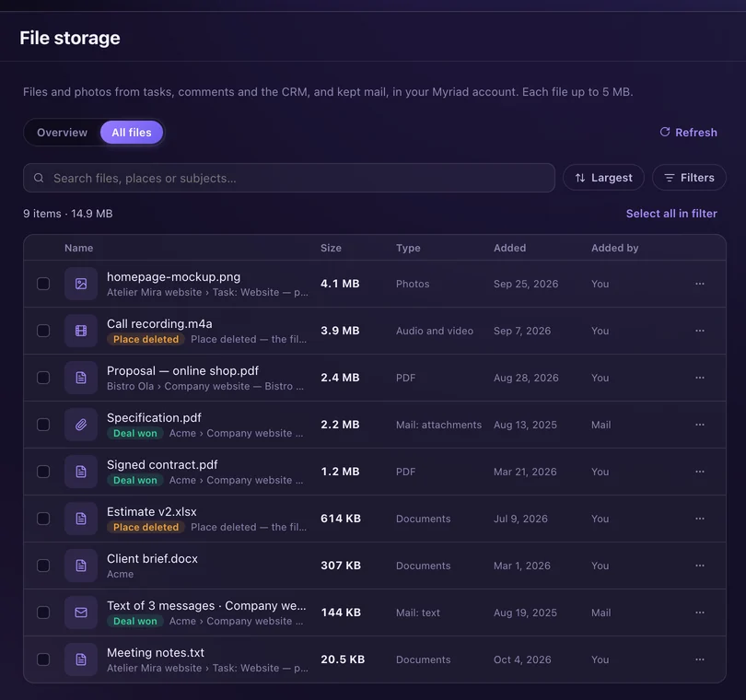Click the envelope icon for Text of 3 messages

(x=81, y=612)
